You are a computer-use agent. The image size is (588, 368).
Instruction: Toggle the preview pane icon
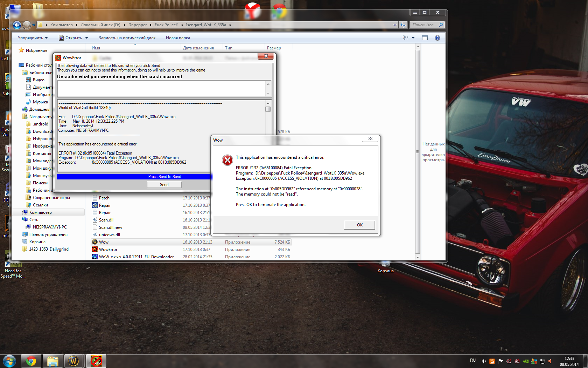(x=425, y=38)
